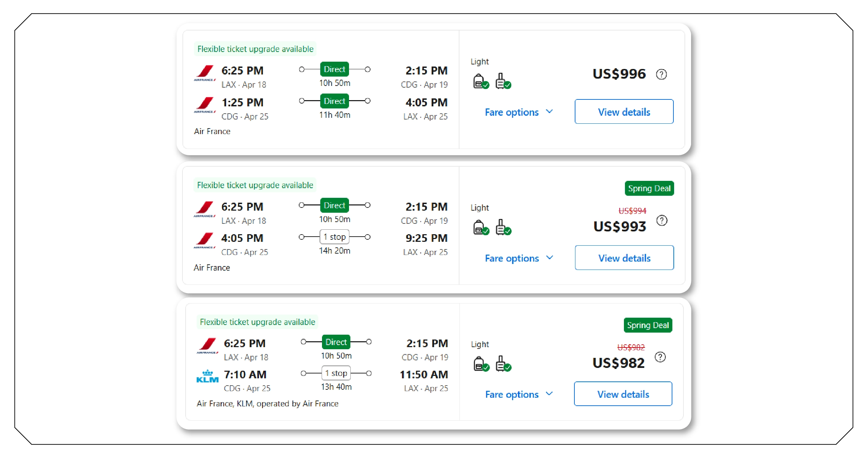Screen dimensions: 868x458
Task: Open the help tooltip beside US$996
Action: coord(661,74)
